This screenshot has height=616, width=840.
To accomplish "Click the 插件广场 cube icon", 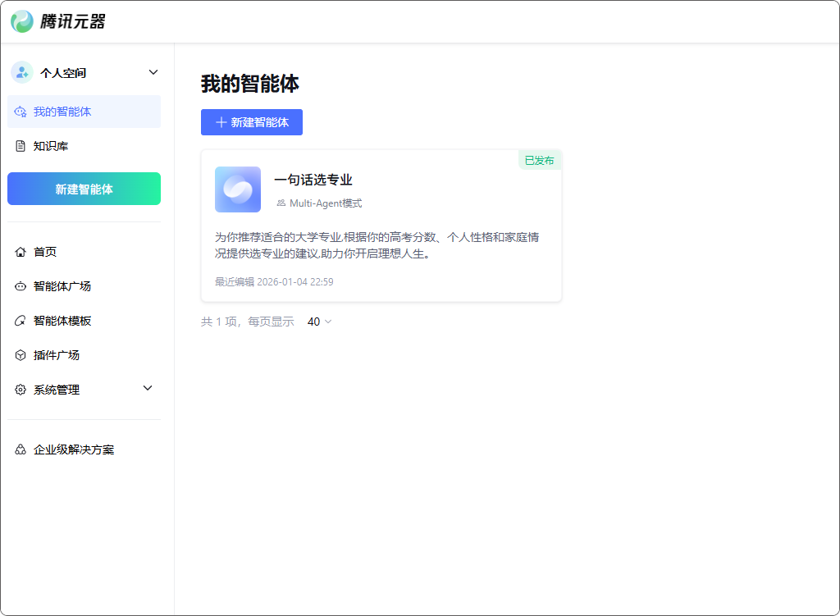I will pos(21,355).
